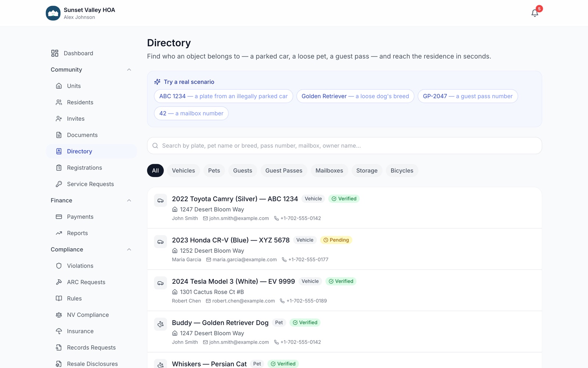Viewport: 588px width, 368px height.
Task: Try the mailbox 42 scenario
Action: point(191,113)
